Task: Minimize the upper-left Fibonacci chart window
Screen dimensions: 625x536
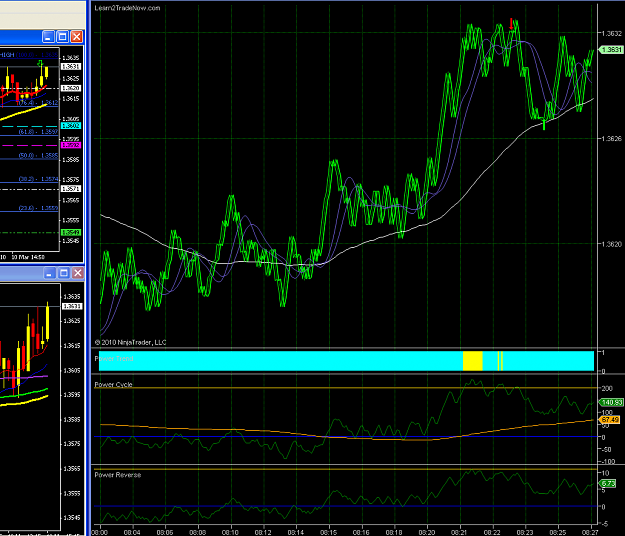Action: [48, 37]
